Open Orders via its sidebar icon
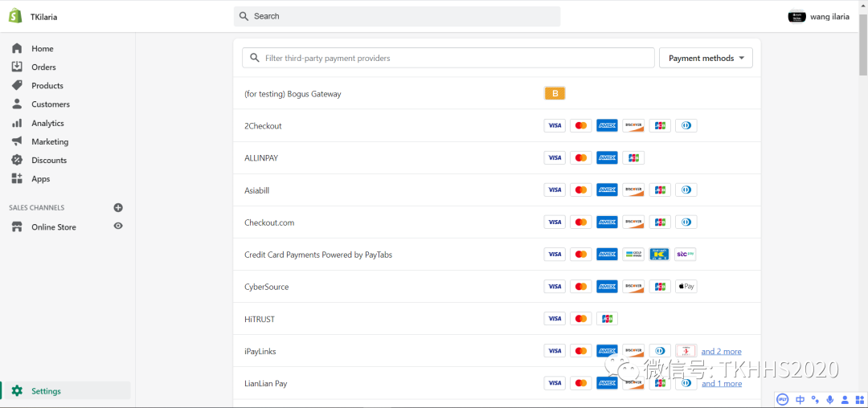Image resolution: width=868 pixels, height=408 pixels. pyautogui.click(x=17, y=67)
